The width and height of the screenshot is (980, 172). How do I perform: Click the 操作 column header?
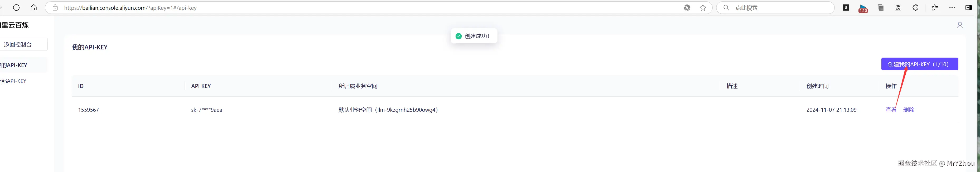pyautogui.click(x=891, y=86)
